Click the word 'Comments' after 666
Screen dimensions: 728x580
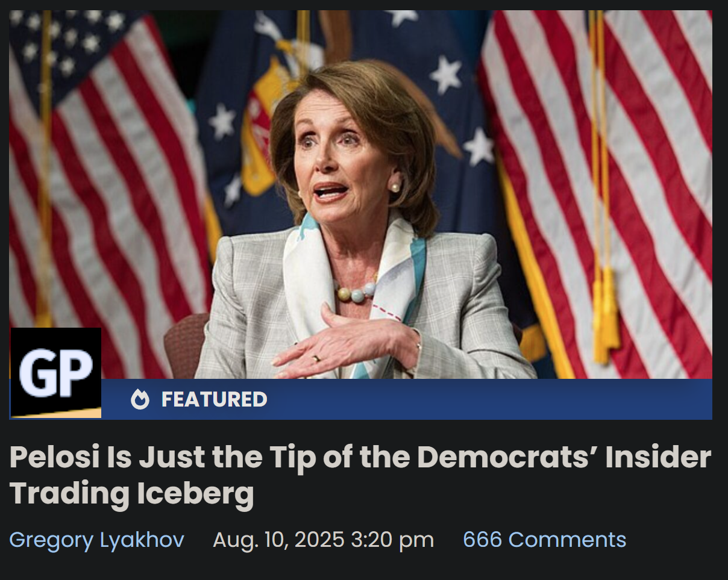pyautogui.click(x=568, y=540)
